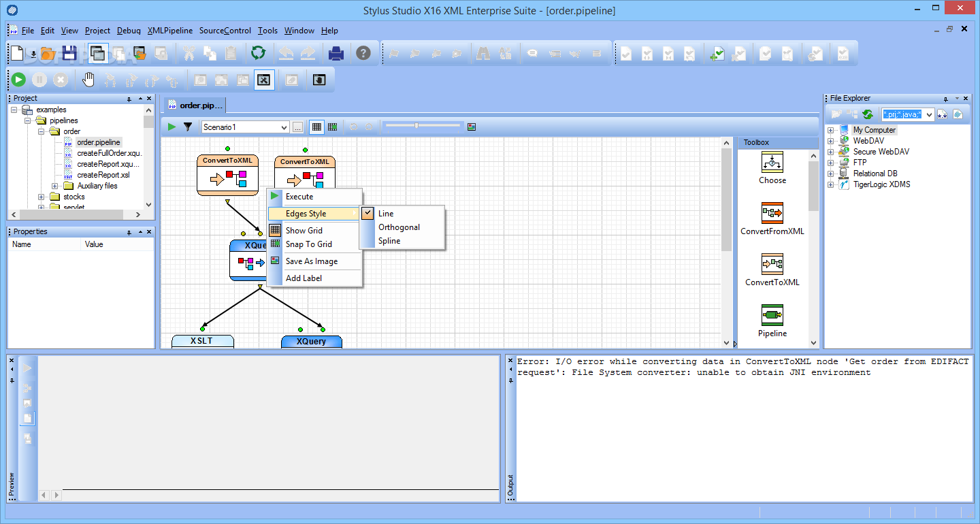Click the green Run button in debug toolbar
Screen dimensions: 980x524
coord(18,80)
